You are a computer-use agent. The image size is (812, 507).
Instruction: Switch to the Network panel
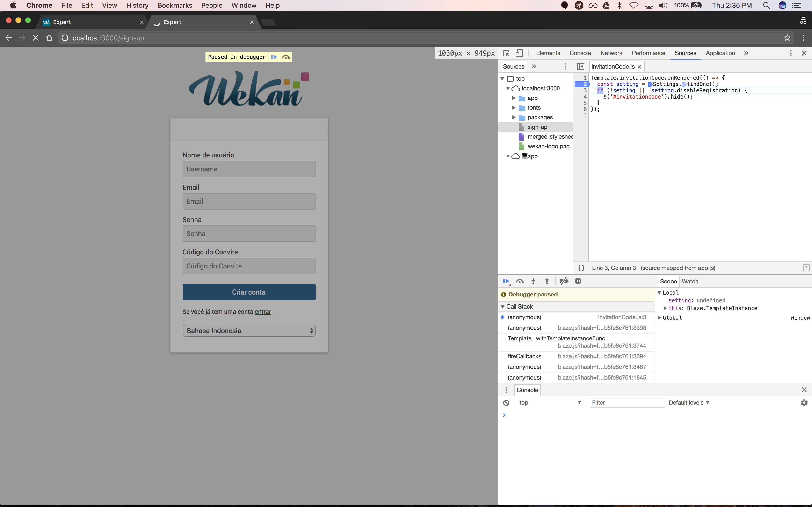click(611, 53)
